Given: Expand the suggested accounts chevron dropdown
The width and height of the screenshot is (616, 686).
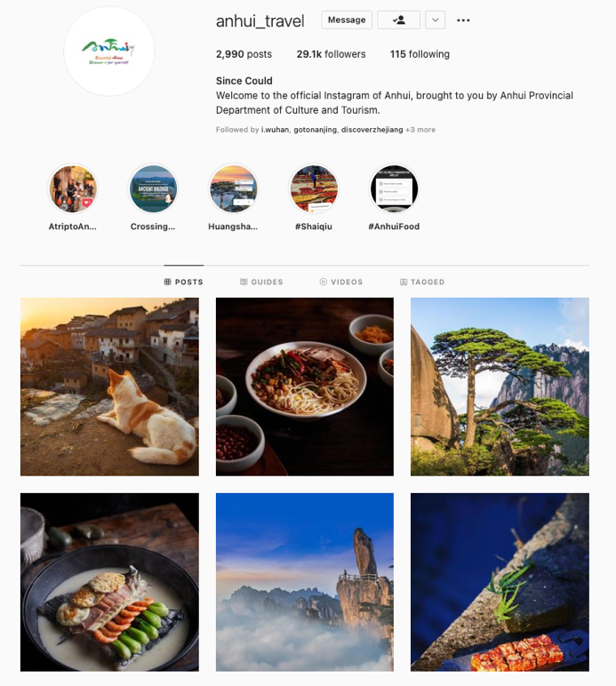Looking at the screenshot, I should [435, 20].
